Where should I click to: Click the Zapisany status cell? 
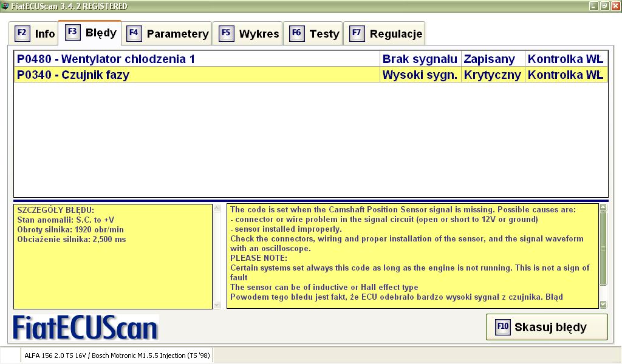(493, 59)
